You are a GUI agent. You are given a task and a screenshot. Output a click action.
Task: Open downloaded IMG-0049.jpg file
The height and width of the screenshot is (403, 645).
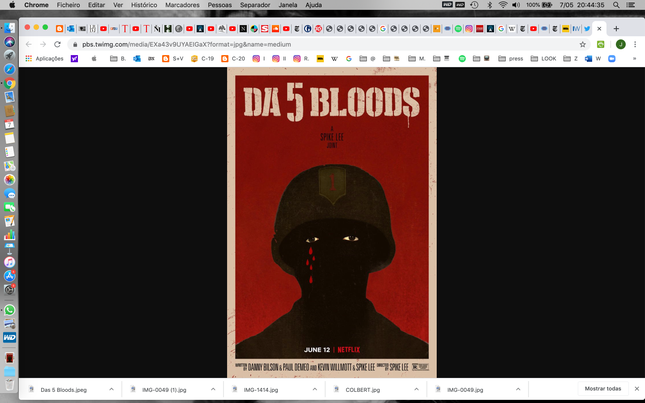click(x=464, y=390)
